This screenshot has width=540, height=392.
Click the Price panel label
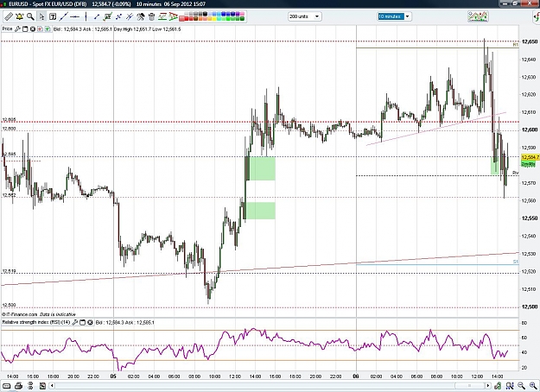coord(7,28)
